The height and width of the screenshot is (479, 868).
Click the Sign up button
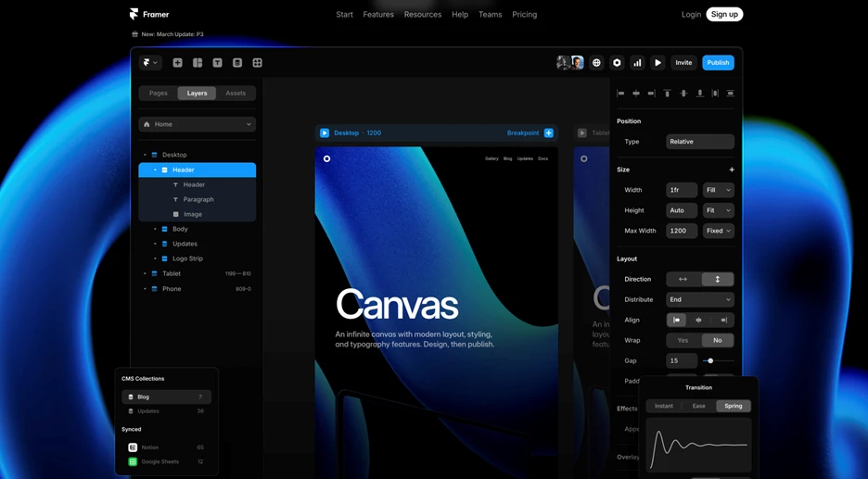click(x=724, y=15)
